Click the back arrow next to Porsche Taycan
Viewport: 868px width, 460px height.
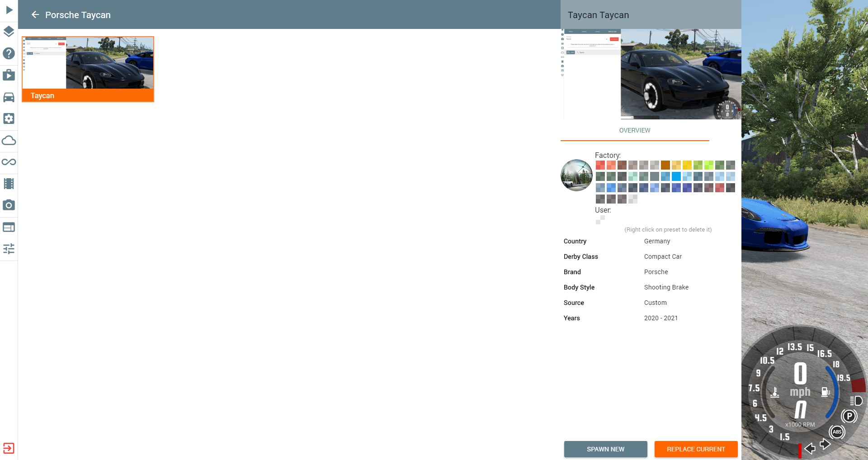click(x=36, y=14)
